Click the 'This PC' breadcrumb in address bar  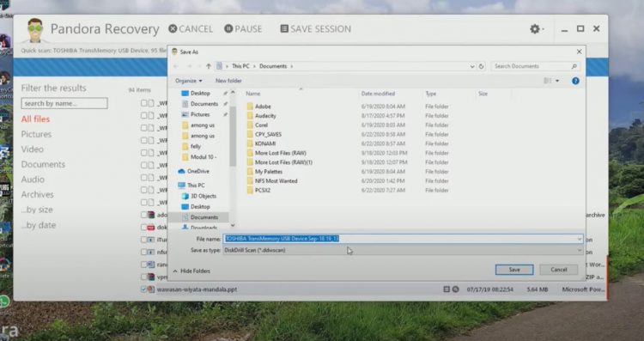pyautogui.click(x=240, y=66)
